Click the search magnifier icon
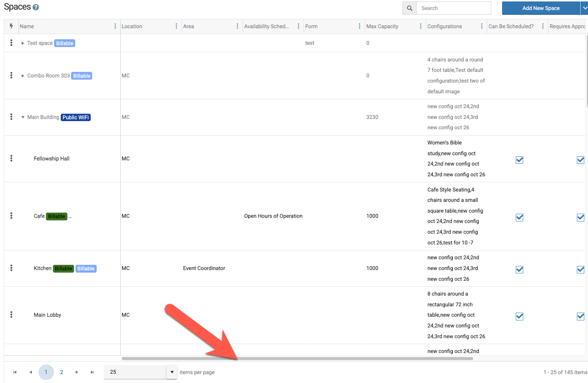Viewport: 588px width, 383px height. (409, 8)
